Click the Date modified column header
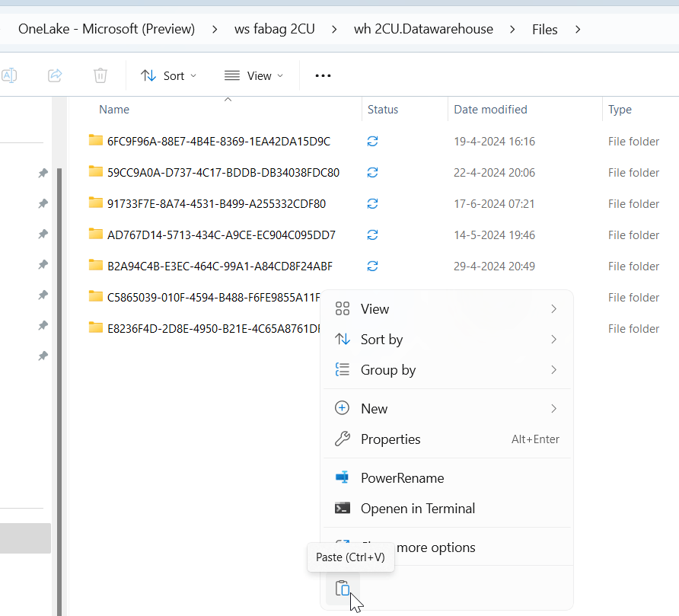Screen dimensions: 679x616 tap(490, 110)
